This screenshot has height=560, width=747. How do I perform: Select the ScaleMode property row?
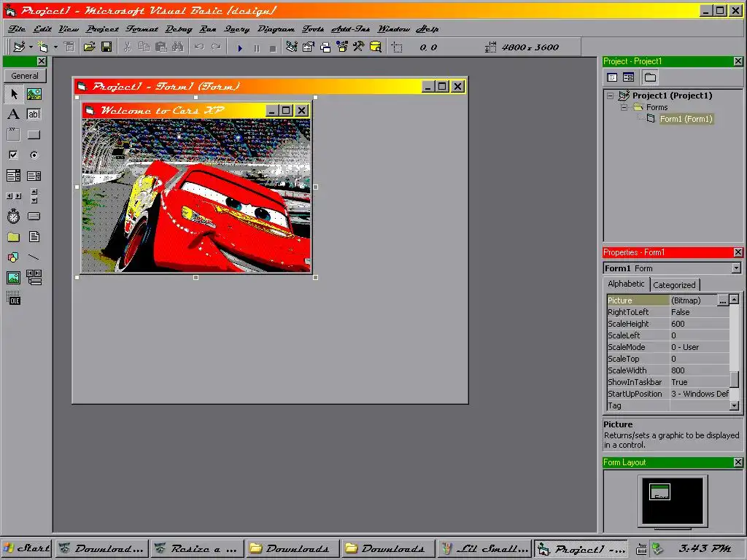point(668,347)
